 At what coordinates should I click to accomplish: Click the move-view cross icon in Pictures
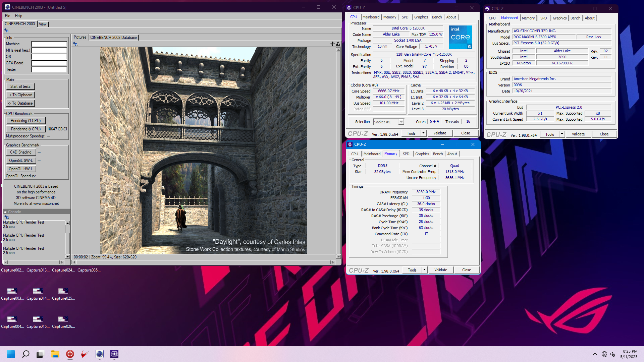pos(332,44)
